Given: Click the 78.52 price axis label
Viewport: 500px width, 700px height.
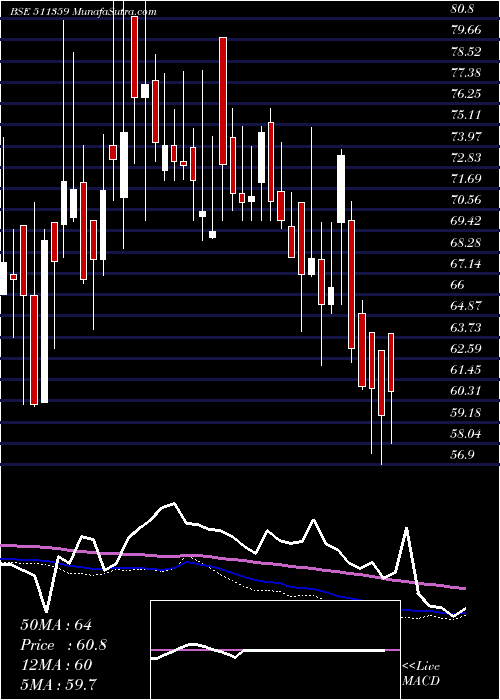Looking at the screenshot, I should click(466, 51).
